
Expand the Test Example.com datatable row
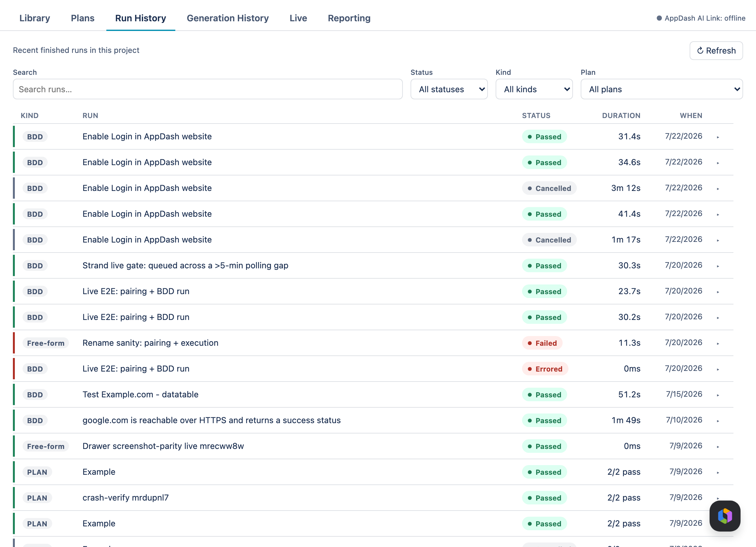click(x=718, y=395)
